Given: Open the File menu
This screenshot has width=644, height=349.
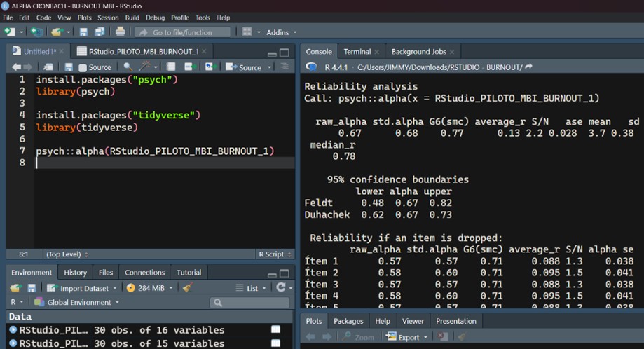Looking at the screenshot, I should pos(8,18).
